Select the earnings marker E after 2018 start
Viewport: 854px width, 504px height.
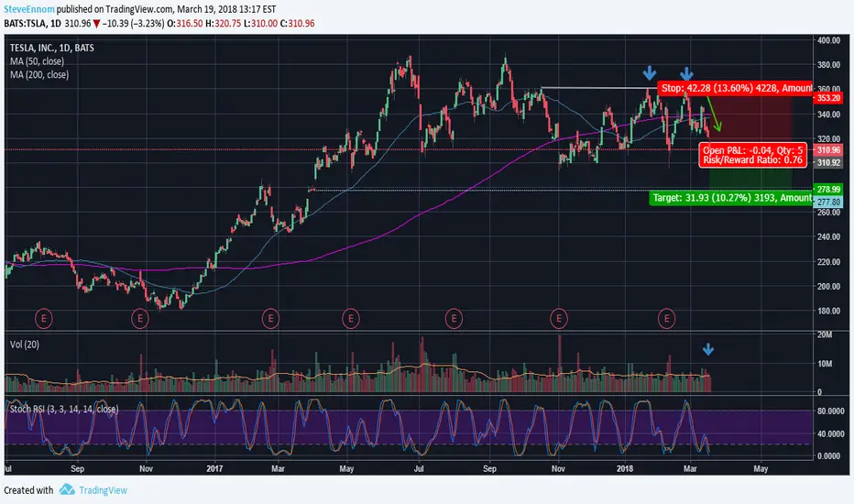pos(667,318)
